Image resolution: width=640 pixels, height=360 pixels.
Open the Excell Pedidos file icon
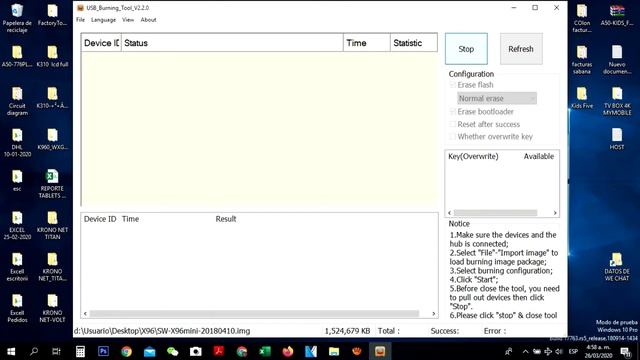pos(17,308)
